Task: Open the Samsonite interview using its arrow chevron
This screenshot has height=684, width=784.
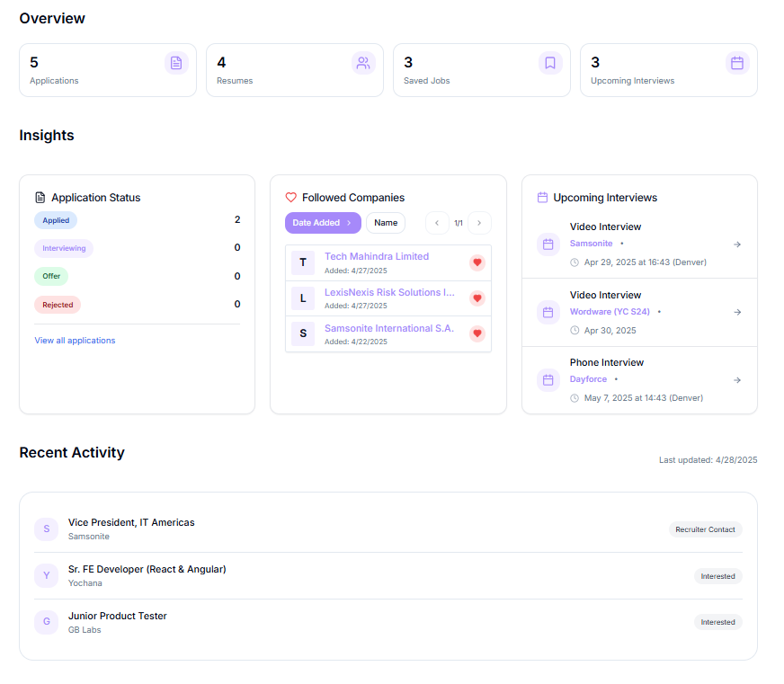Action: click(x=736, y=244)
